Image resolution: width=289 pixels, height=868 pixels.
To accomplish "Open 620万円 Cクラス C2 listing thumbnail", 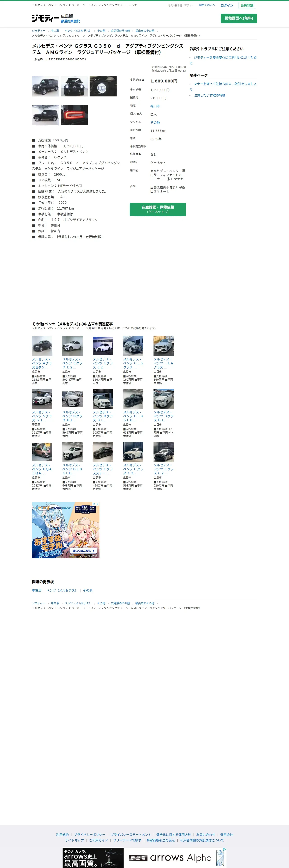I will point(163,452).
